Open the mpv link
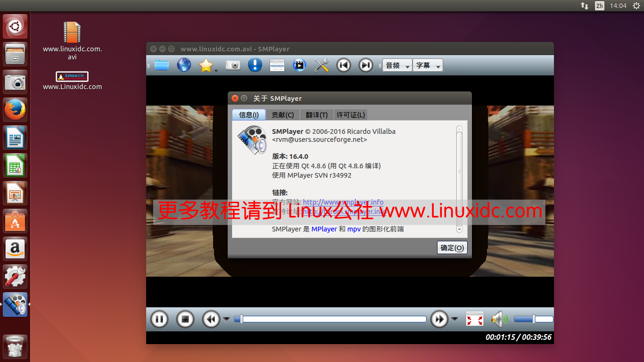Image resolution: width=644 pixels, height=362 pixels. coord(354,229)
